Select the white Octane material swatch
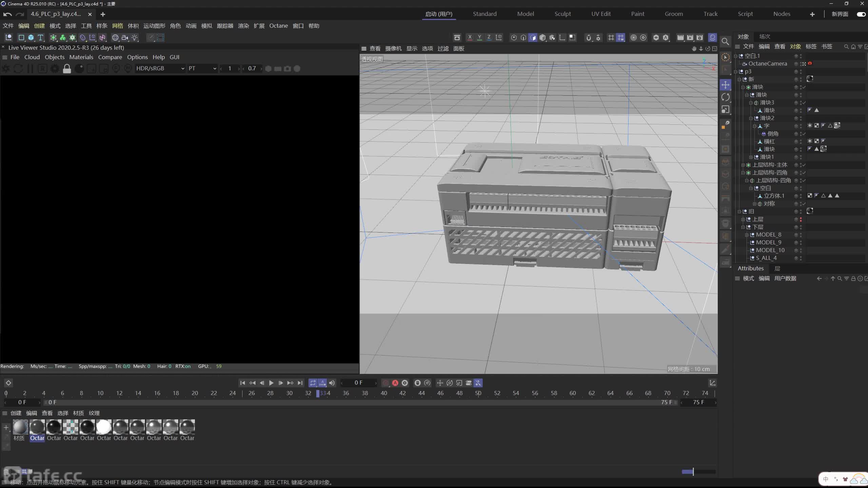The width and height of the screenshot is (868, 488). 104,427
